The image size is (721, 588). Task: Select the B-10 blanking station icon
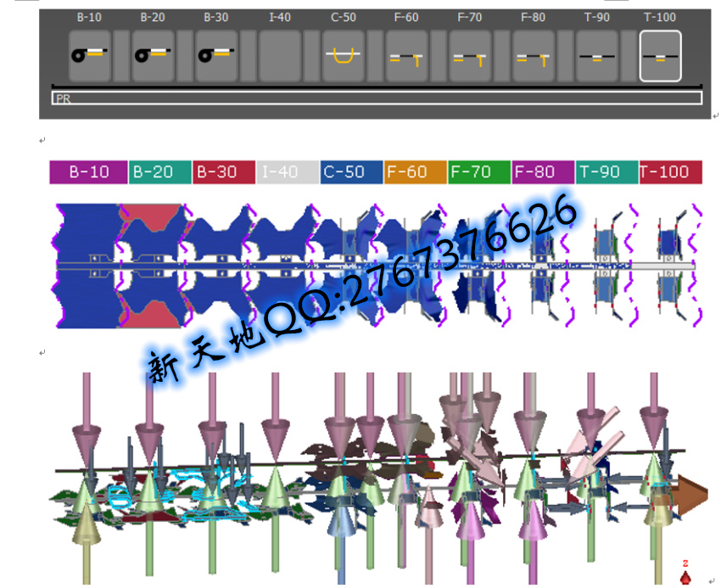(x=89, y=56)
